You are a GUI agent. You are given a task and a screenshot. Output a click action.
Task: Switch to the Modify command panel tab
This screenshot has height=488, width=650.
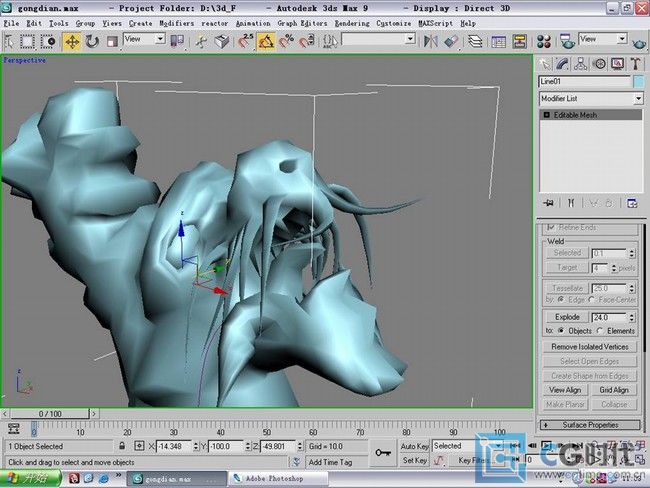[x=562, y=64]
